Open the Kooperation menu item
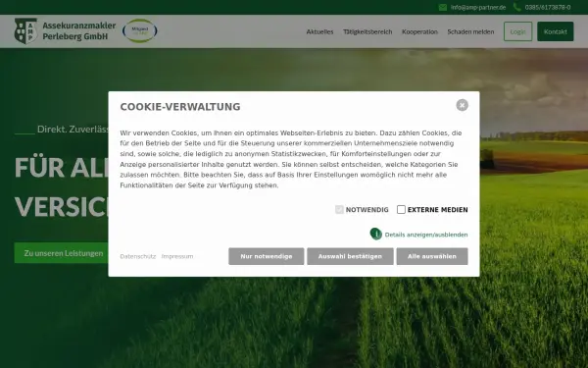Screen dimensions: 588x368 pyautogui.click(x=419, y=32)
